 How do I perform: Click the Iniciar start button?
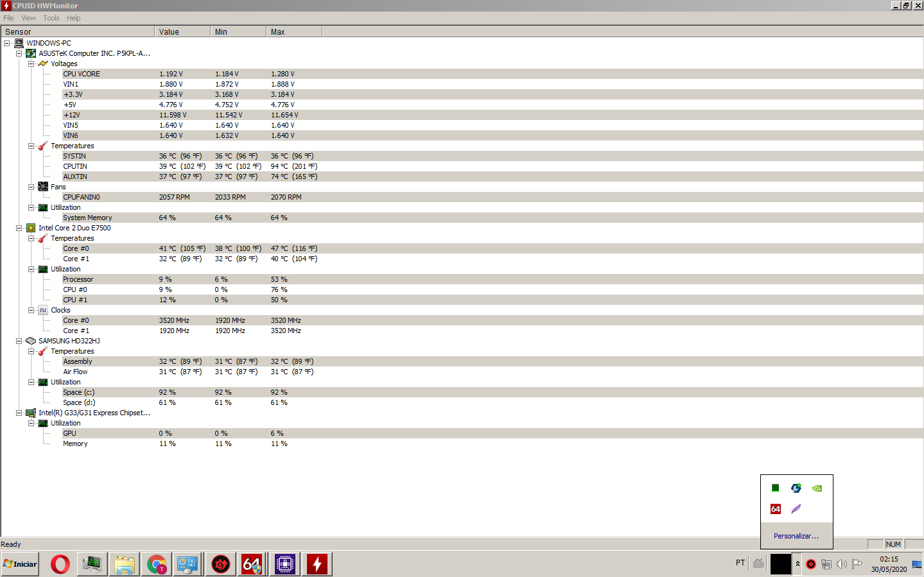pyautogui.click(x=20, y=564)
